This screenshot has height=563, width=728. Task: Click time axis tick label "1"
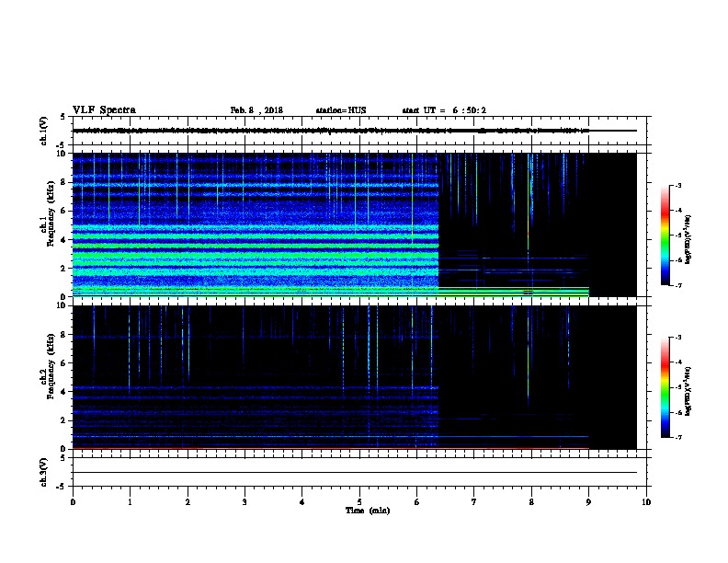coord(130,502)
